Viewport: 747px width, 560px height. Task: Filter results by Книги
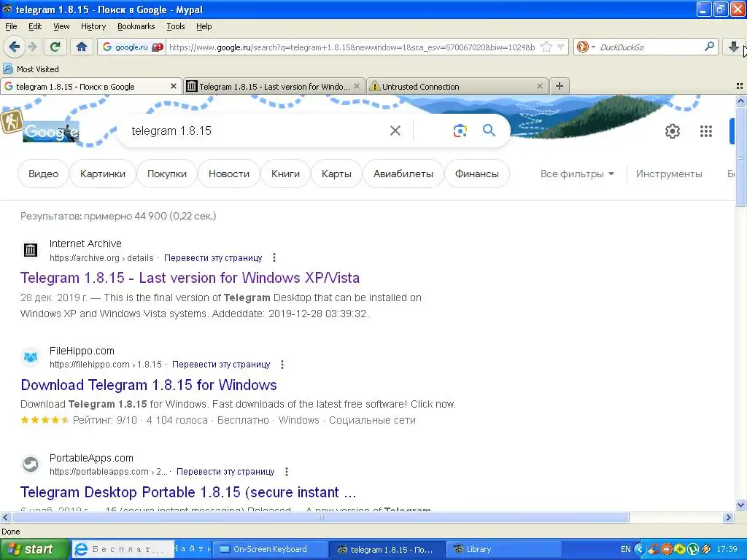pos(285,174)
